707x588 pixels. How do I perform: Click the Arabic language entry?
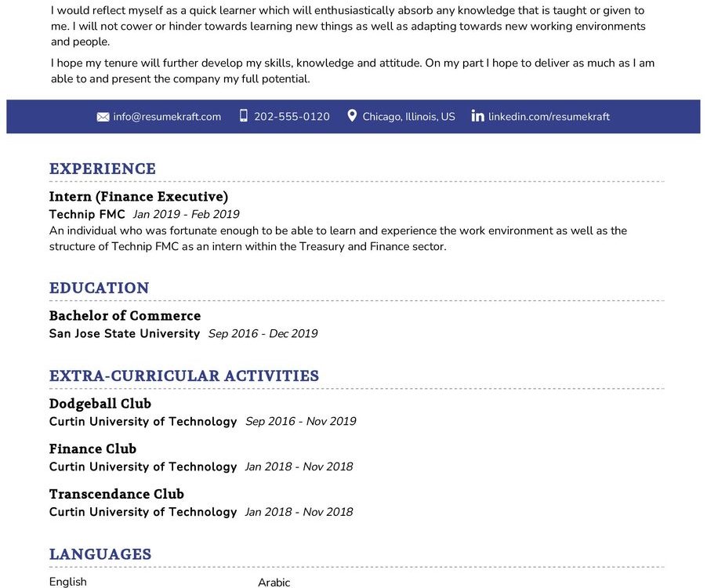(274, 583)
